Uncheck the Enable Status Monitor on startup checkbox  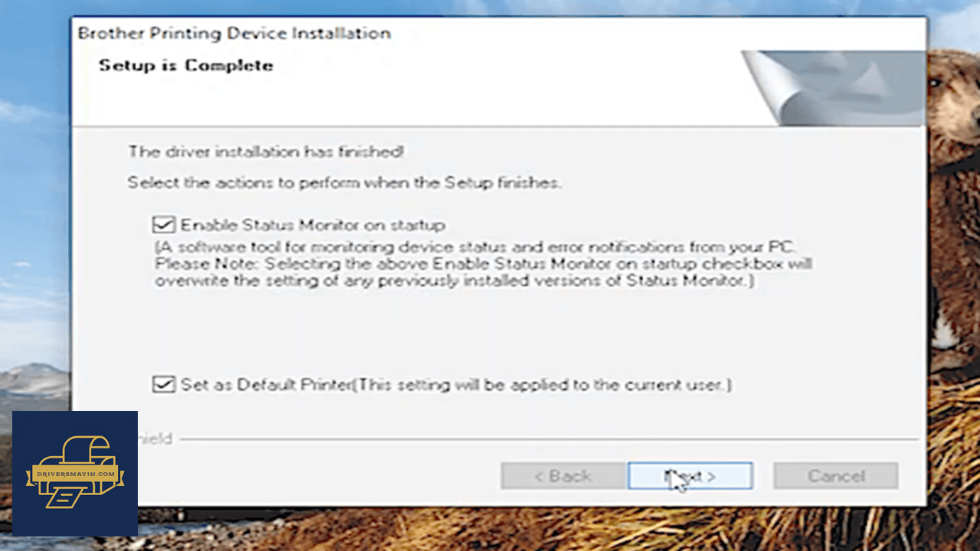tap(163, 225)
